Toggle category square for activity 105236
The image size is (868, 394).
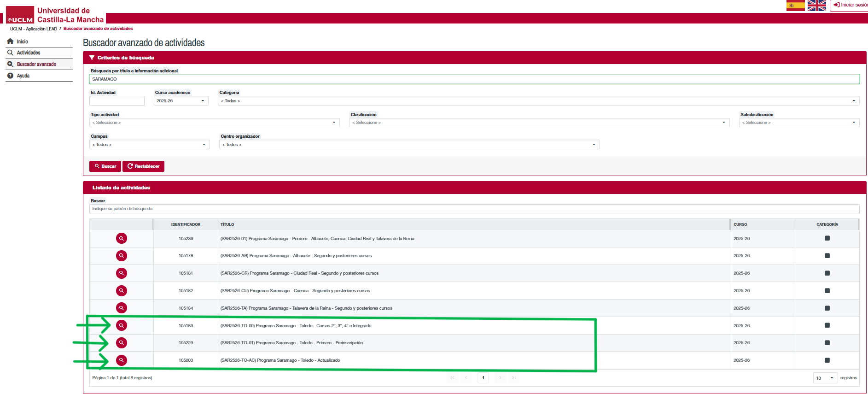pos(827,238)
